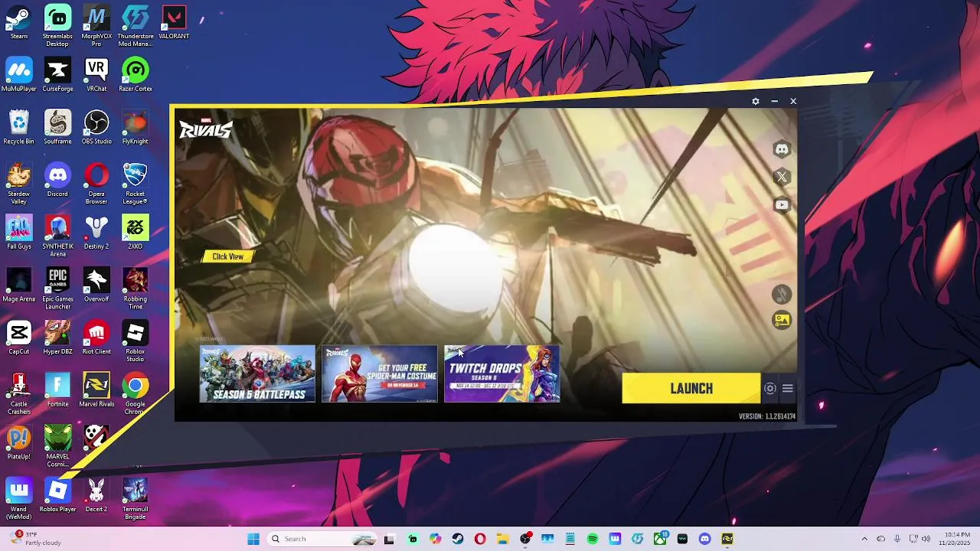Select the Terminull Brigade desktop icon
Screen dimensions: 980x551
(136, 498)
